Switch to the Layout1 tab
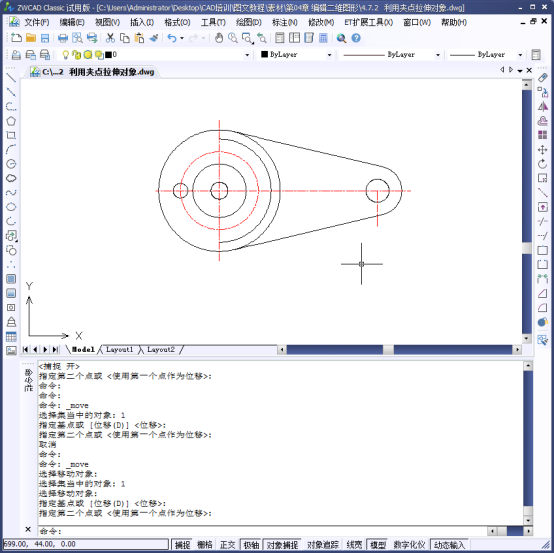The height and width of the screenshot is (553, 554). (x=119, y=349)
